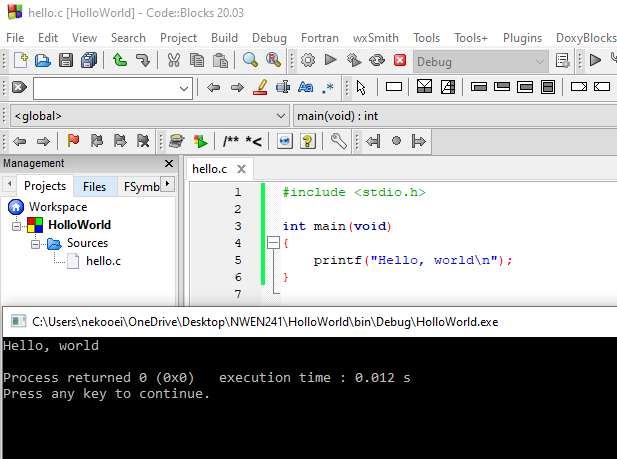Open the Find magnifier icon
This screenshot has height=459, width=617.
tap(250, 61)
